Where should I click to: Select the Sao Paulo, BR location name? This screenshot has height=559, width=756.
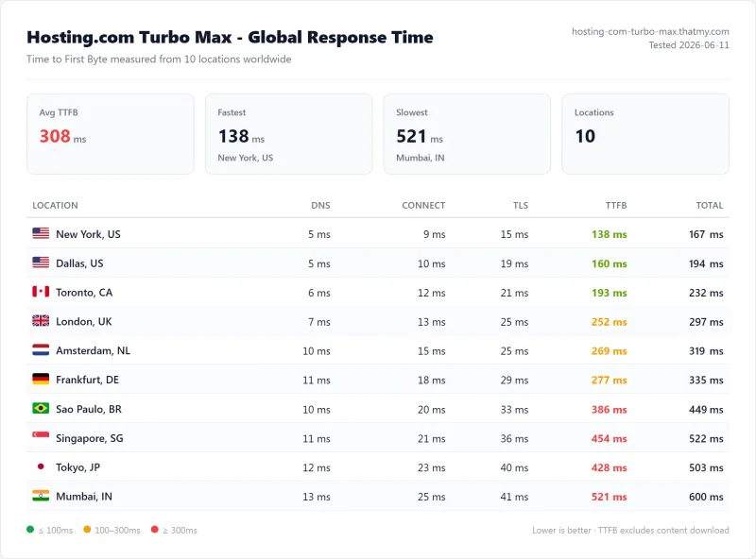(x=89, y=409)
